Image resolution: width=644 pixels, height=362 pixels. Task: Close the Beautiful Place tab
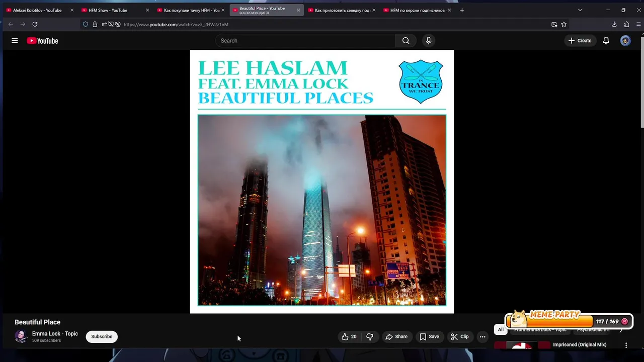click(298, 10)
